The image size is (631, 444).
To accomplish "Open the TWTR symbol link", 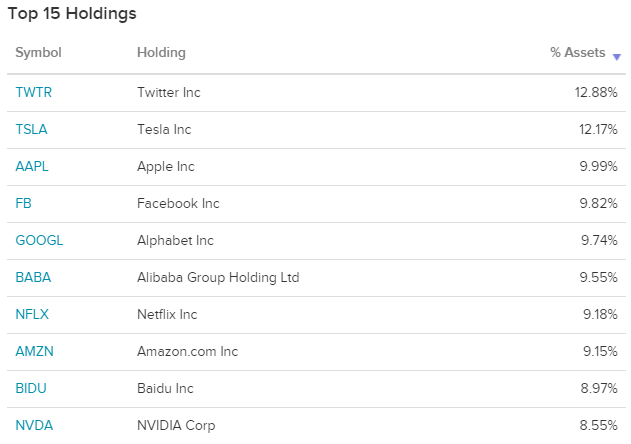I will click(33, 92).
